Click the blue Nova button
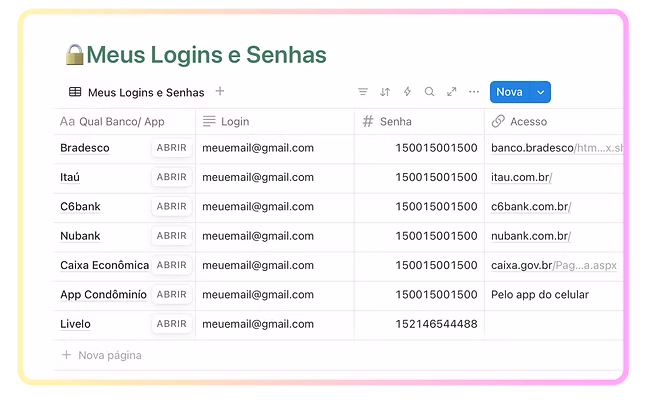This screenshot has width=654, height=400. coord(509,92)
